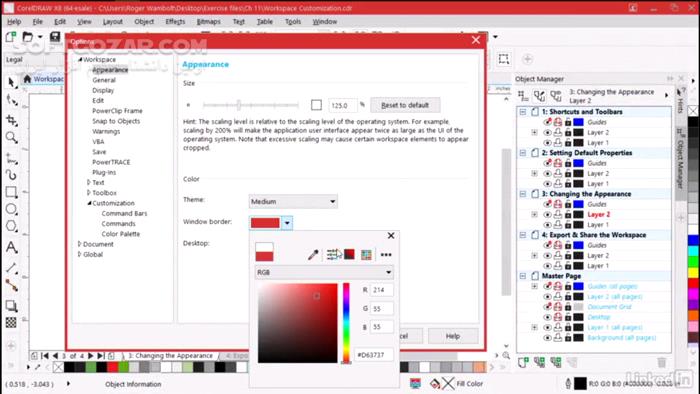Select the Shape tool
This screenshot has width=700, height=394.
pos(12,100)
